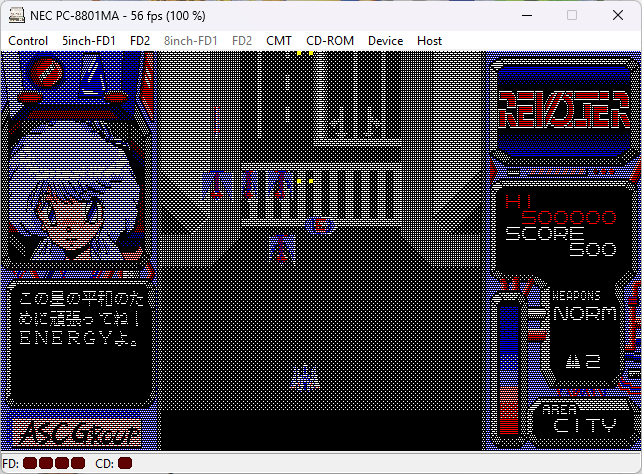
Task: Open the Host menu
Action: [429, 41]
